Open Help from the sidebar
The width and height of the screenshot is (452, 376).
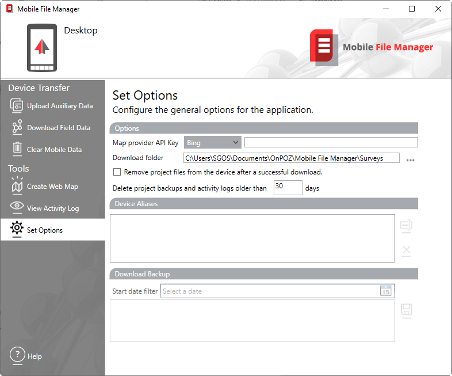(26, 356)
